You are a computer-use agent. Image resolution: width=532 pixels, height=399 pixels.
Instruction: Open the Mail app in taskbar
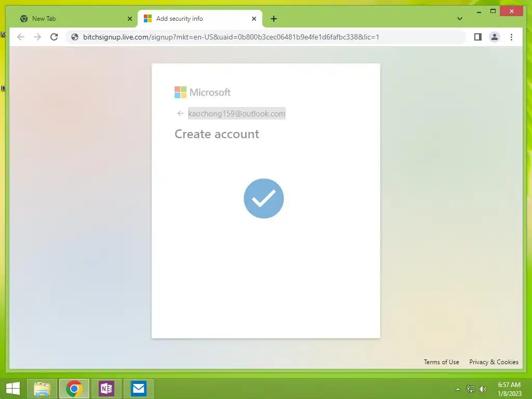(x=138, y=389)
